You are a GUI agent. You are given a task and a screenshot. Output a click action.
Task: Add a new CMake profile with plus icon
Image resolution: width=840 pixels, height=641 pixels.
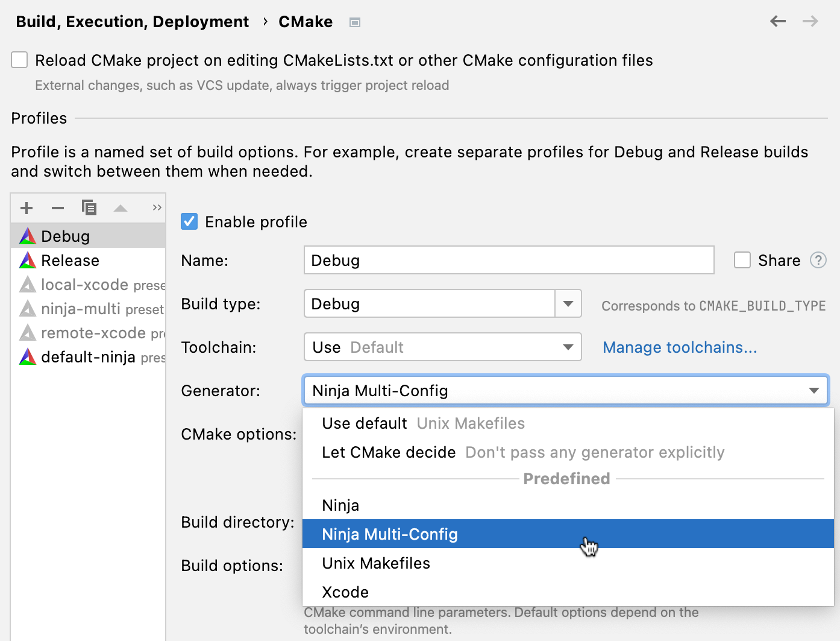tap(27, 208)
